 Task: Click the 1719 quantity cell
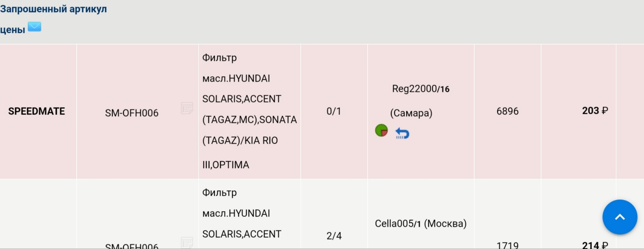[x=507, y=245]
